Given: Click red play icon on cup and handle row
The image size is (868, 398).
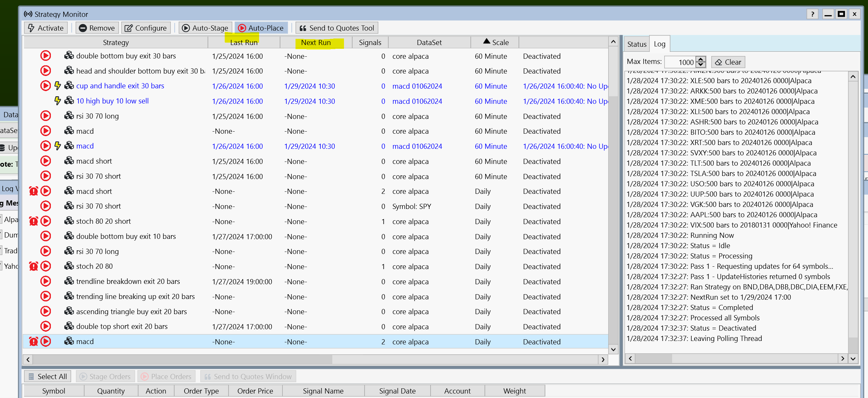Looking at the screenshot, I should (46, 86).
